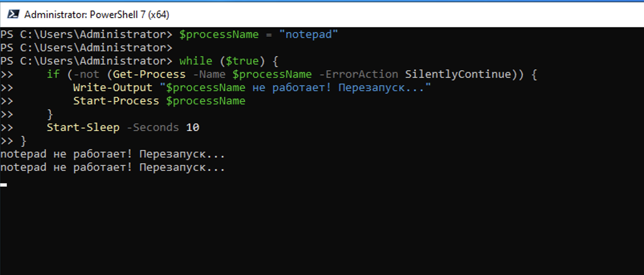This screenshot has width=644, height=275.
Task: Click the 'while' keyword
Action: (195, 61)
